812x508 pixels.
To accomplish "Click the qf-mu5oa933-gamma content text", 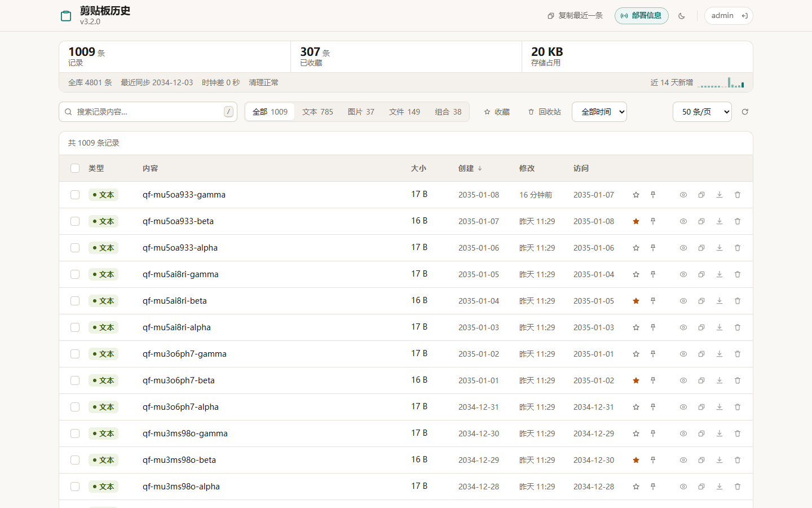I will pyautogui.click(x=184, y=195).
